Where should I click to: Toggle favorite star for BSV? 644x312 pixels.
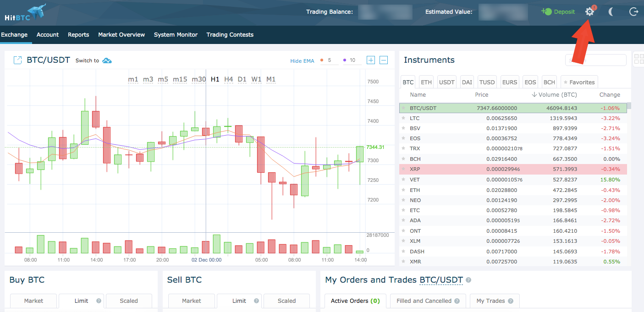point(403,128)
